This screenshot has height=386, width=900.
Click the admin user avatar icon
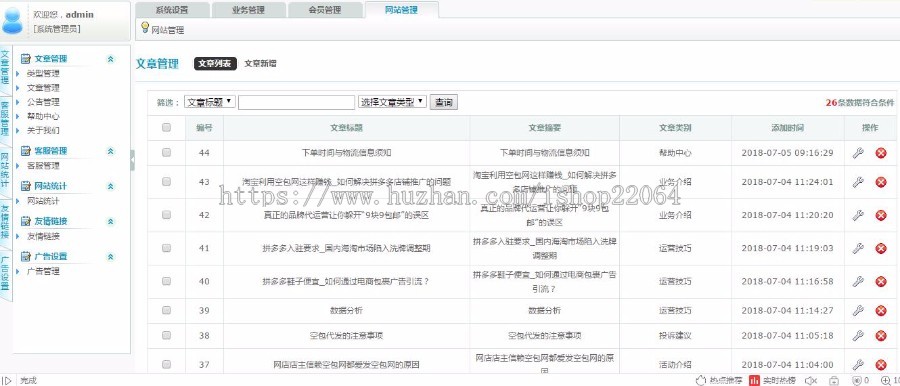click(x=13, y=21)
